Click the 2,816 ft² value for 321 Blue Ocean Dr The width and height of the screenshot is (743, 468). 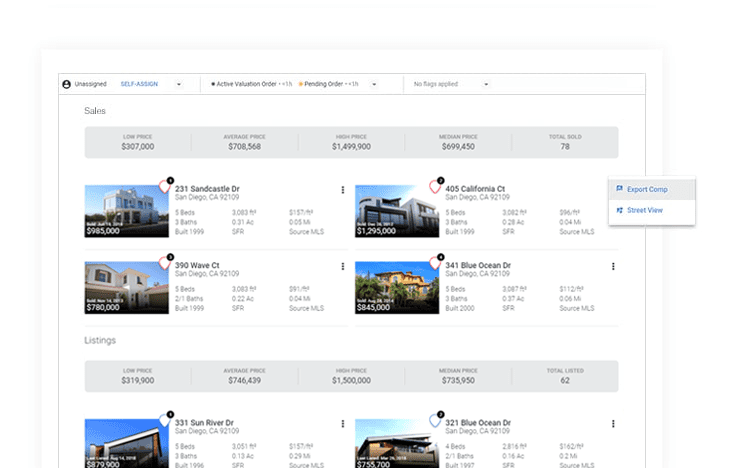pos(515,447)
